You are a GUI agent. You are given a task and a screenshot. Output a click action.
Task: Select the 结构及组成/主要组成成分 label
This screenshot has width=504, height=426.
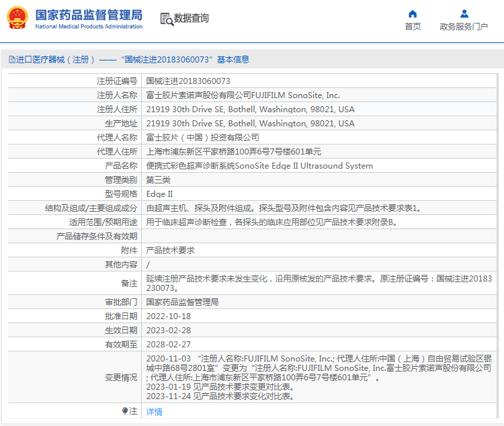tap(91, 208)
